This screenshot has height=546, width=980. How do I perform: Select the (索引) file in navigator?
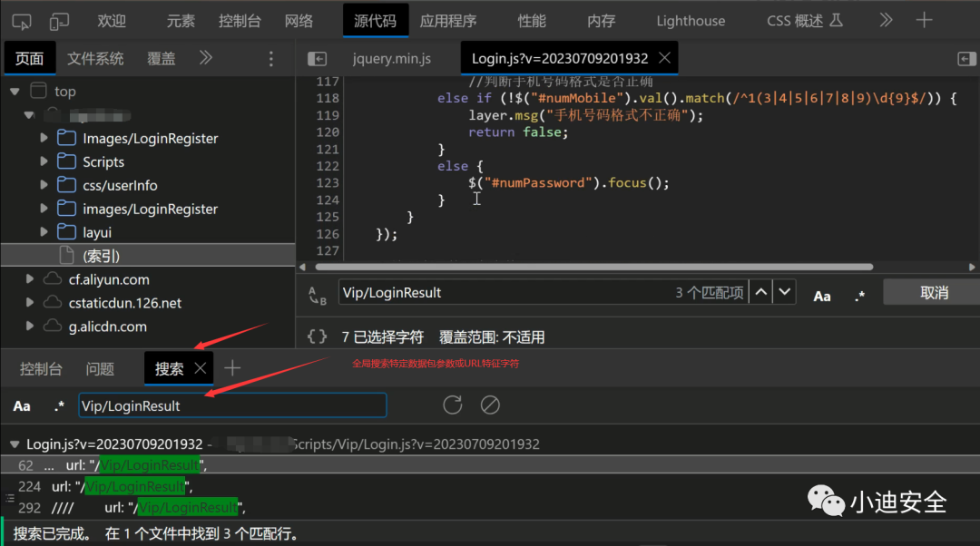click(148, 256)
